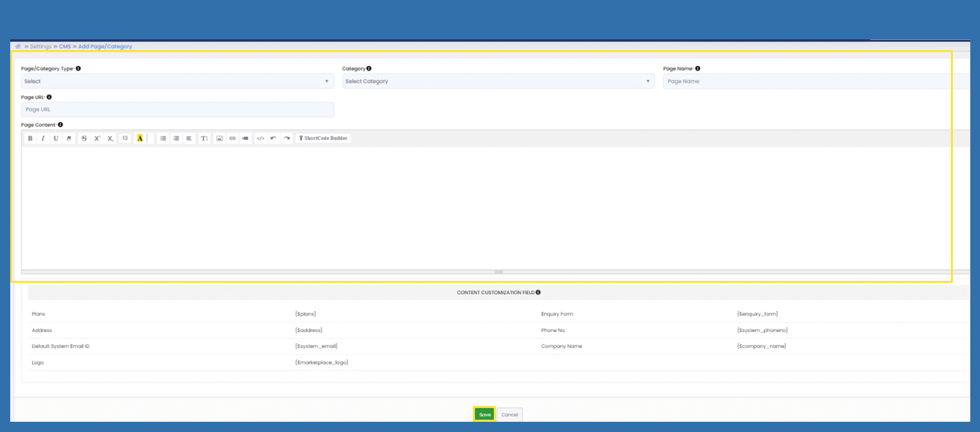The image size is (980, 432).
Task: Open the font size 13 dropdown
Action: (x=125, y=138)
